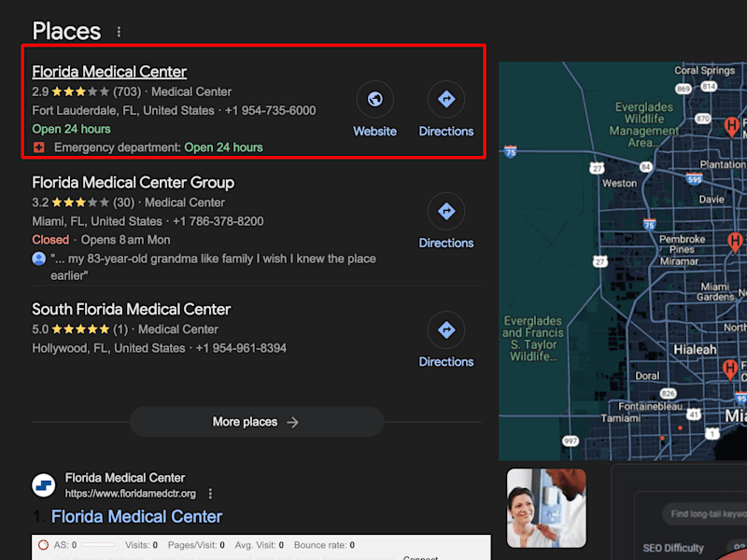The height and width of the screenshot is (560, 747).
Task: Click the doctor and patient thumbnail
Action: [546, 508]
